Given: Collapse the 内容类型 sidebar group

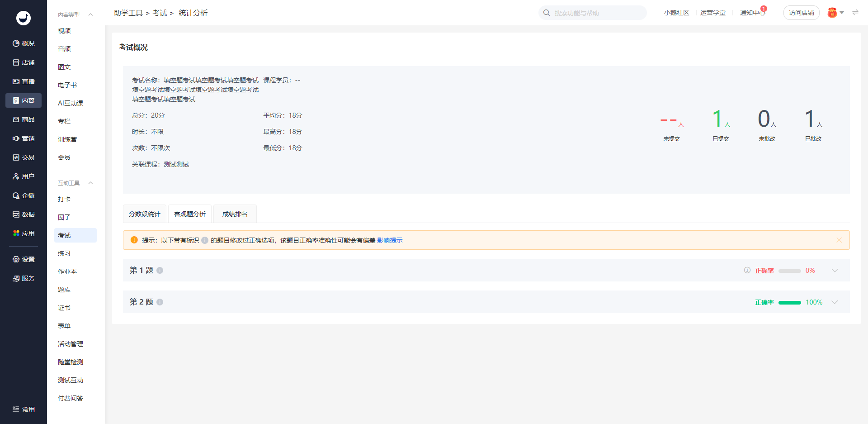Looking at the screenshot, I should click(90, 15).
